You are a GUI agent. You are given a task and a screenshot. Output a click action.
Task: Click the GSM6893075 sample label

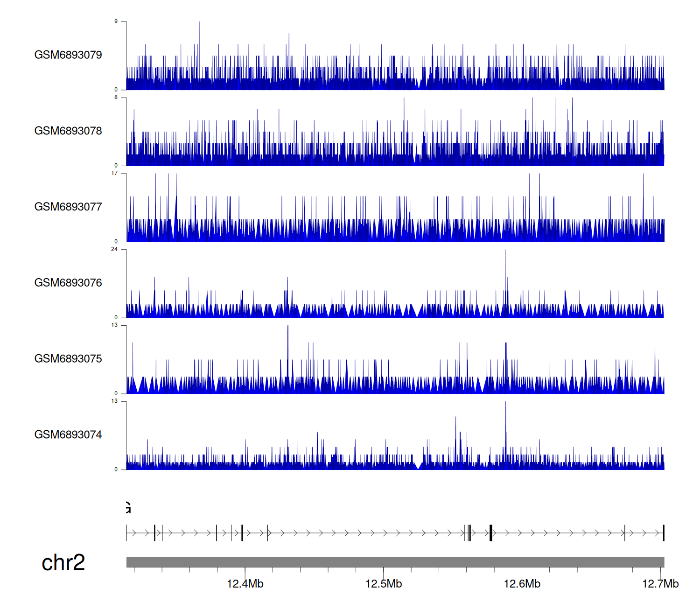pyautogui.click(x=68, y=359)
